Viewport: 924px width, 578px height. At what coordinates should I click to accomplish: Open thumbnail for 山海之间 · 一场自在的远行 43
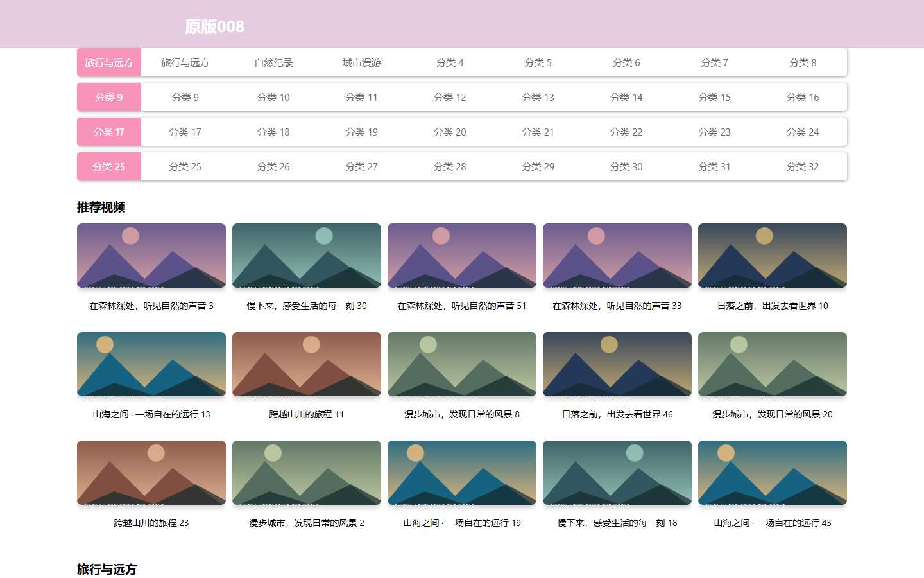[773, 473]
